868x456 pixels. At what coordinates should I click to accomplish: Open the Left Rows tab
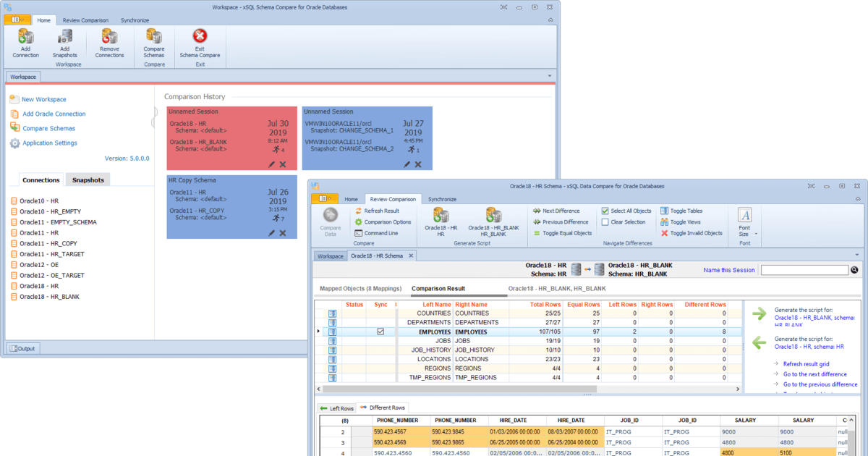pyautogui.click(x=337, y=408)
